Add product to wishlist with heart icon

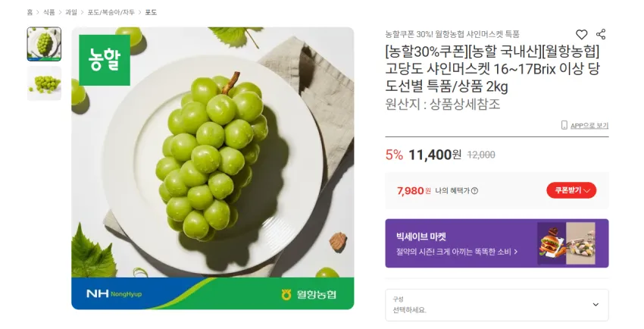(x=581, y=35)
